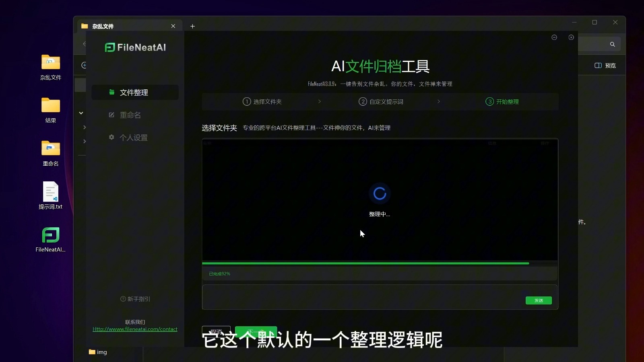
Task: Open the 结果 folder on the desktop
Action: [51, 110]
